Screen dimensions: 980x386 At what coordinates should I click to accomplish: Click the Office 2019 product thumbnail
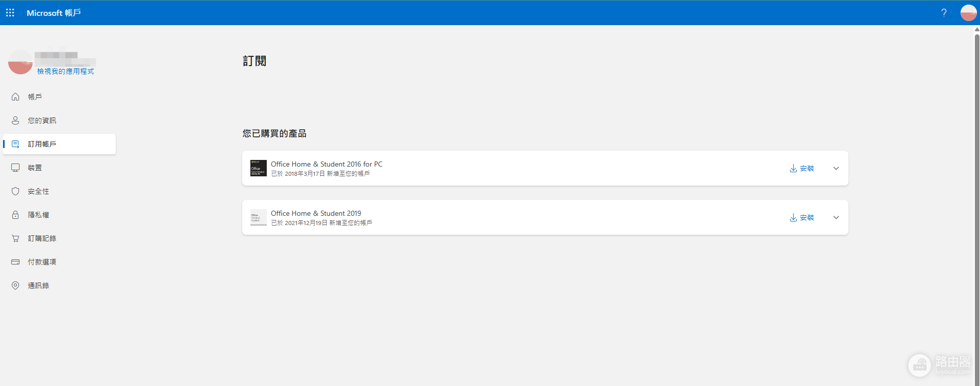[259, 217]
